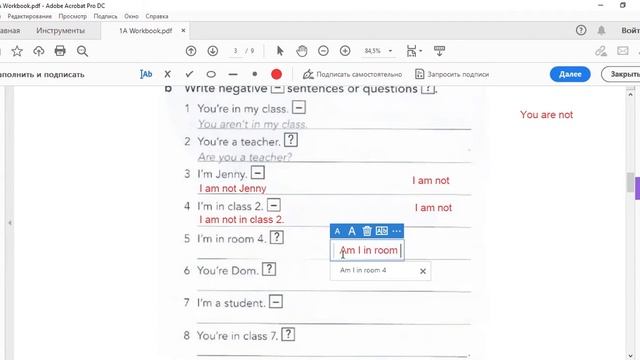Open the red color swatch
The image size is (640, 360).
276,74
